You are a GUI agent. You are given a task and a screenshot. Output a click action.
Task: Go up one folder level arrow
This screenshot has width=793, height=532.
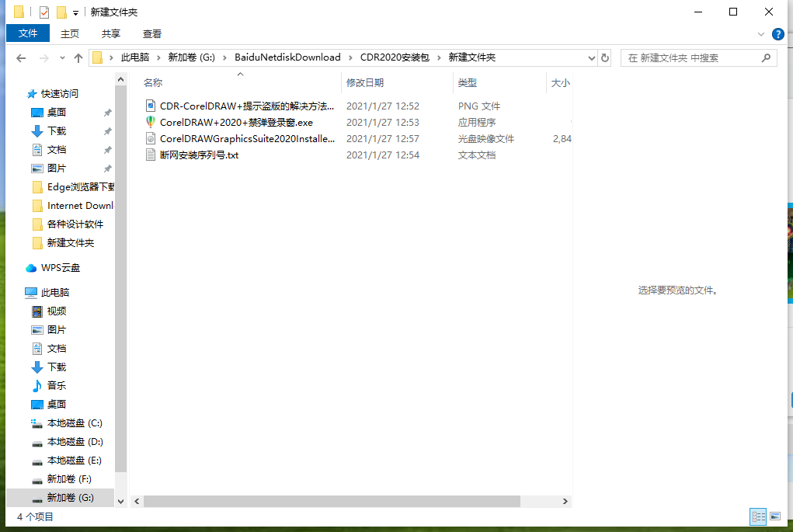pos(78,58)
